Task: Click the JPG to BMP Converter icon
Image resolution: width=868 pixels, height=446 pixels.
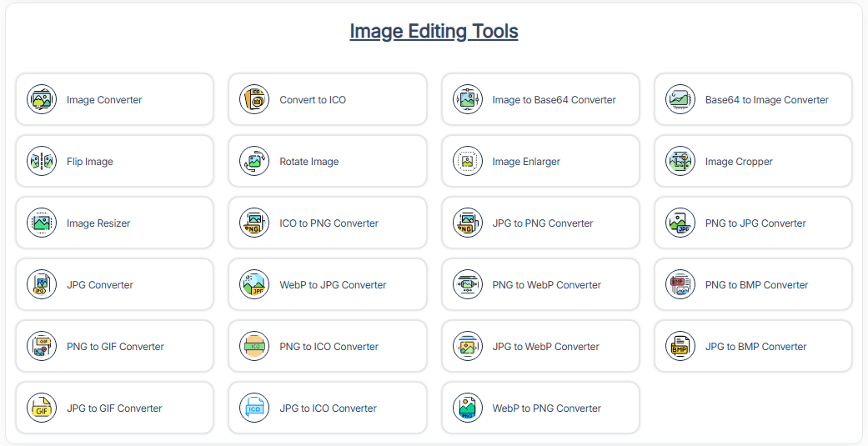Action: (x=680, y=347)
